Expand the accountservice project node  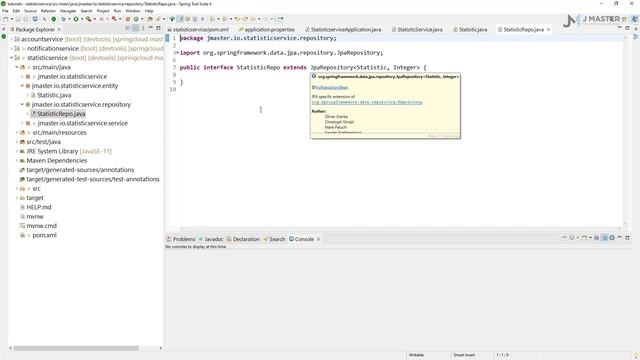[x=11, y=39]
